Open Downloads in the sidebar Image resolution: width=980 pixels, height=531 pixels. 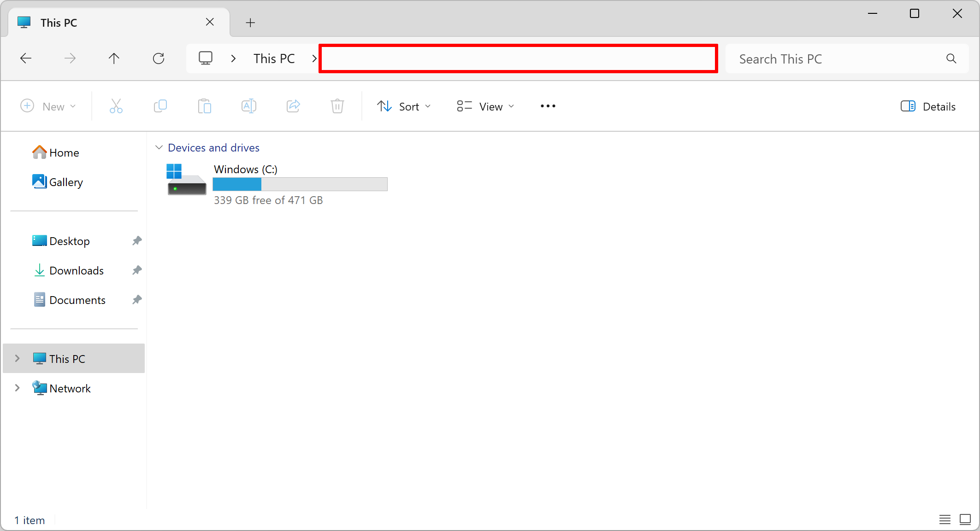[x=76, y=271]
